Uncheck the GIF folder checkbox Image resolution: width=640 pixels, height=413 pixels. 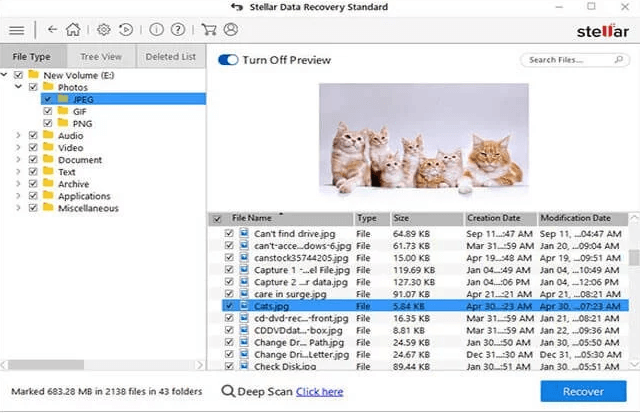(48, 111)
